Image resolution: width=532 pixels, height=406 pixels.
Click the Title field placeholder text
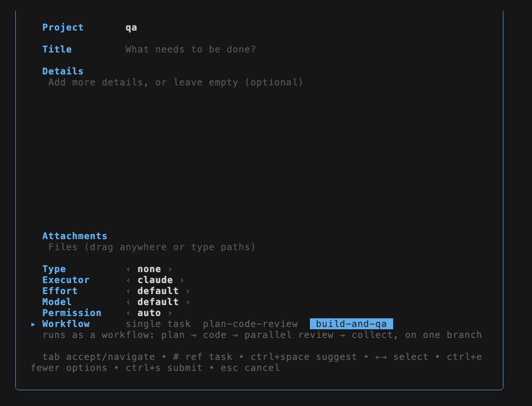(191, 49)
